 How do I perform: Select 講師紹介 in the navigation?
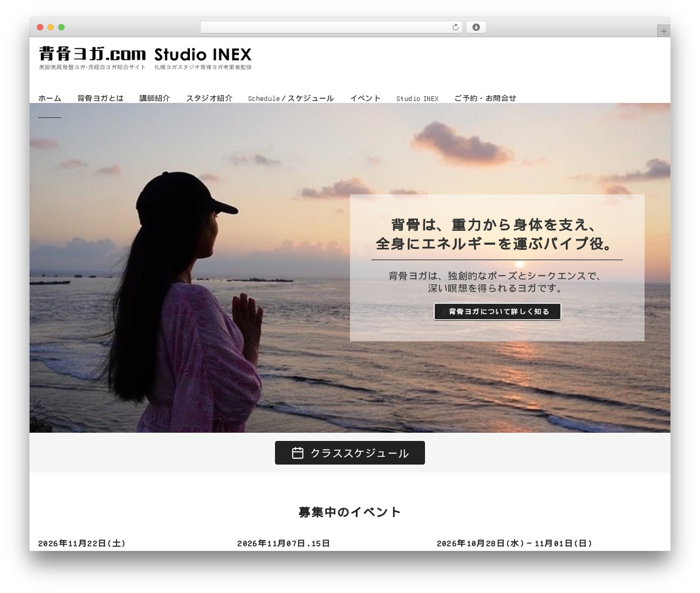155,98
